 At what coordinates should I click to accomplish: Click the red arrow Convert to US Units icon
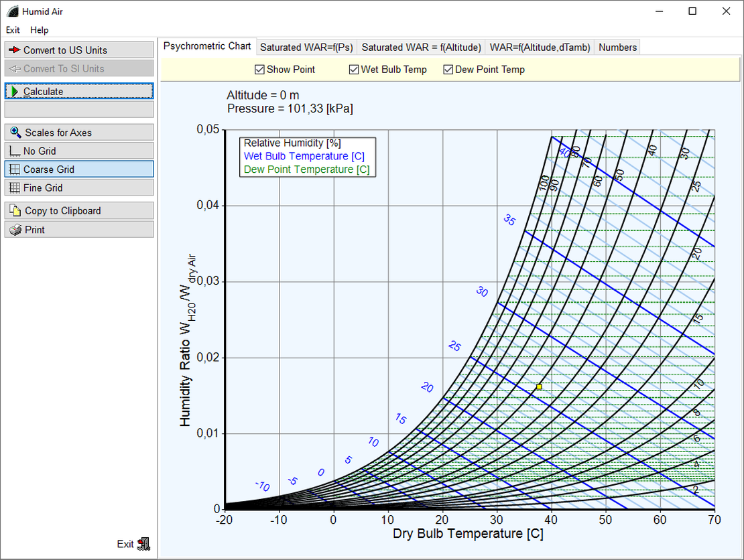click(x=15, y=50)
